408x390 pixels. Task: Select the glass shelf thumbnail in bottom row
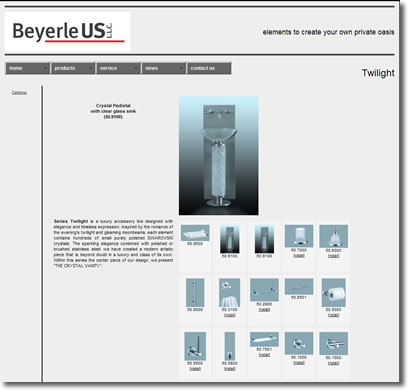(264, 339)
